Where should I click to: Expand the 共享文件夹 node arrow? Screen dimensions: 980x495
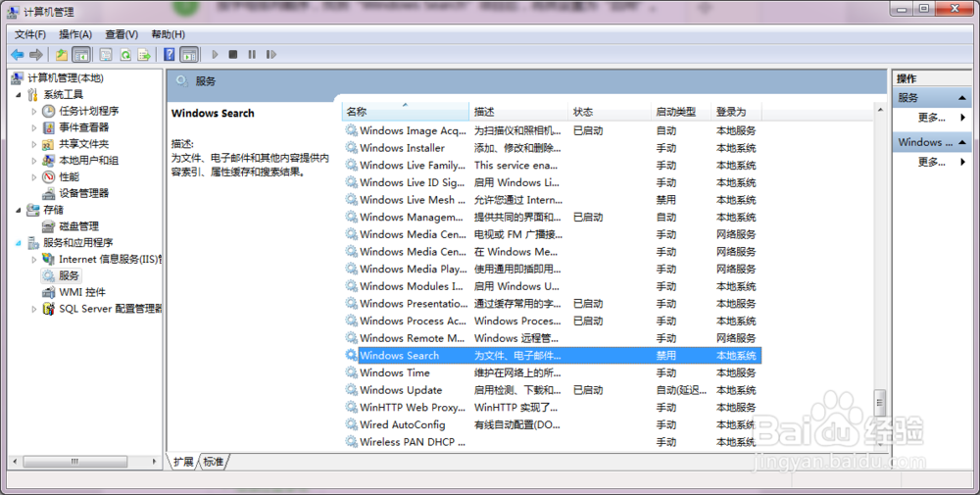33,144
